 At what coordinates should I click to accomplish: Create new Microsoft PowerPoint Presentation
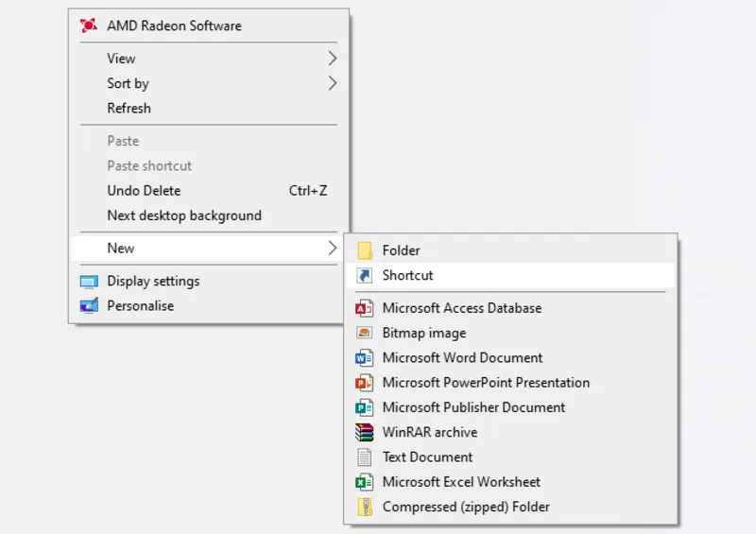click(510, 383)
